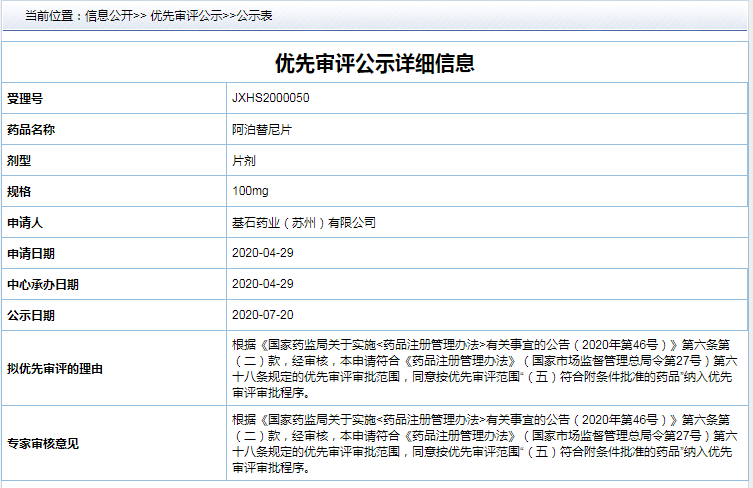Image resolution: width=753 pixels, height=488 pixels.
Task: Select the 中心承办日期 value 2020-04-29
Action: [263, 284]
